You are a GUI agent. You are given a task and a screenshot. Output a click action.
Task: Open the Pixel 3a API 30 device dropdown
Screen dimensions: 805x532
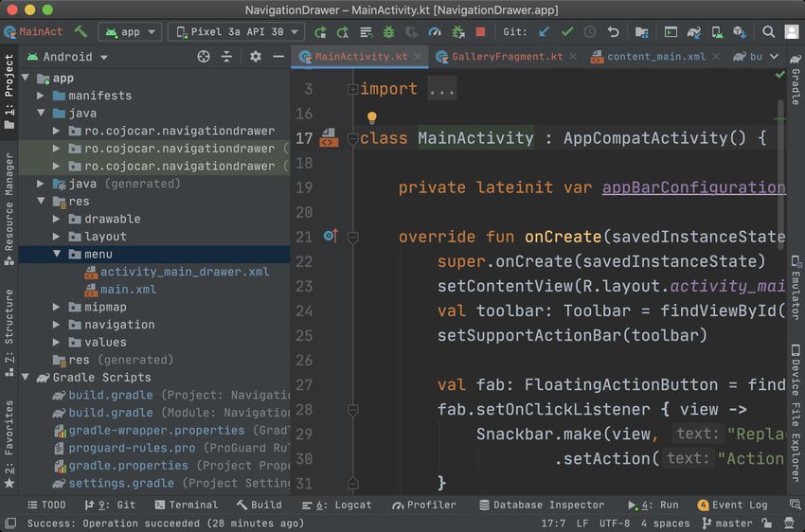pyautogui.click(x=237, y=32)
